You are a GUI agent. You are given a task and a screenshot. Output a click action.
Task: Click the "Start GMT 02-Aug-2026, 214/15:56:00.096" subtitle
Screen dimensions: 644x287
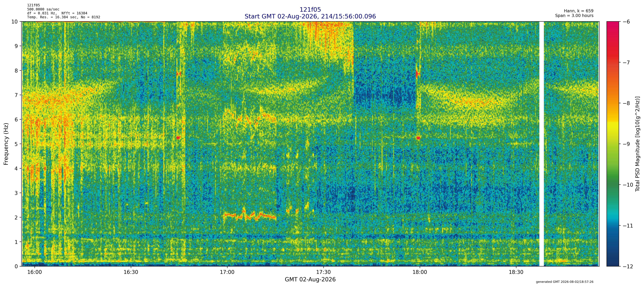[310, 16]
